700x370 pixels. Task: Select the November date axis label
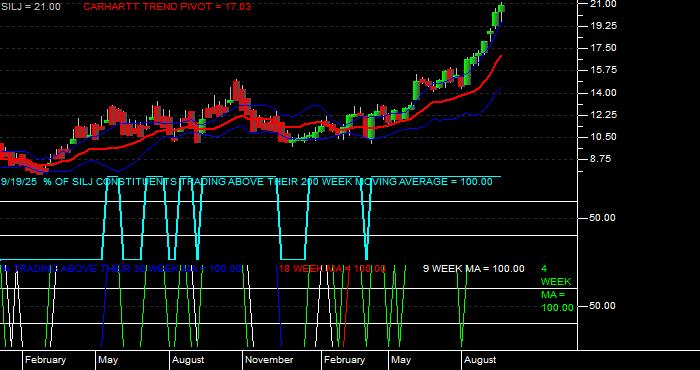269,360
